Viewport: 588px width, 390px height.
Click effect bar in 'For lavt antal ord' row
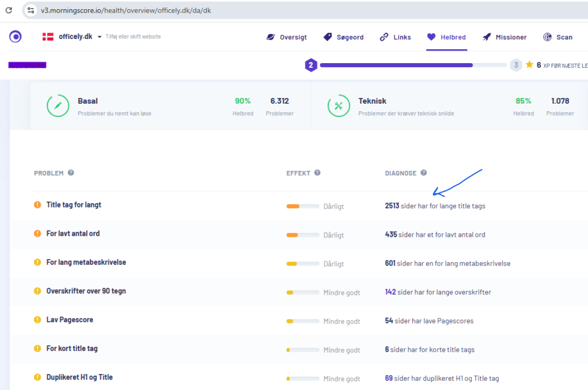coord(303,235)
